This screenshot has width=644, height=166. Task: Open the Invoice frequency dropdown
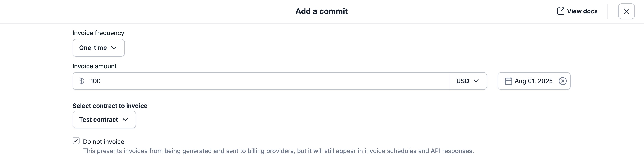click(x=98, y=48)
